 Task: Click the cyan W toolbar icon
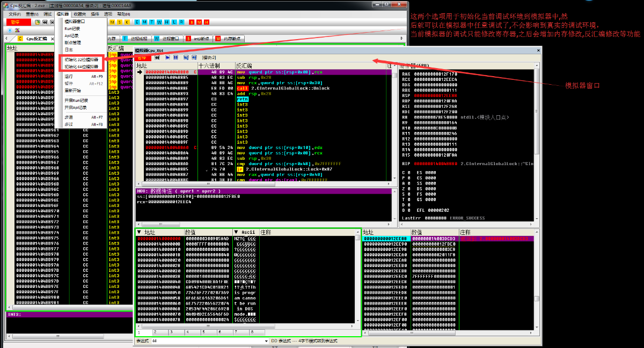(x=159, y=22)
